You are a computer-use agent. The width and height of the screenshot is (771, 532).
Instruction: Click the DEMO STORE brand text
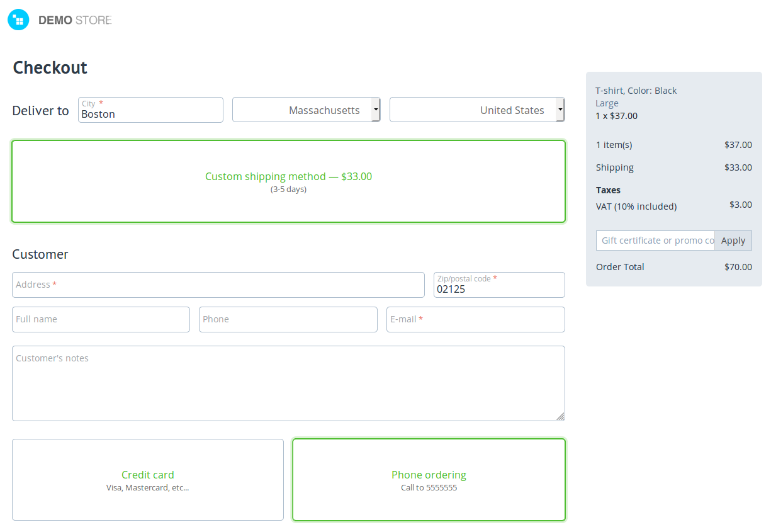(x=75, y=20)
